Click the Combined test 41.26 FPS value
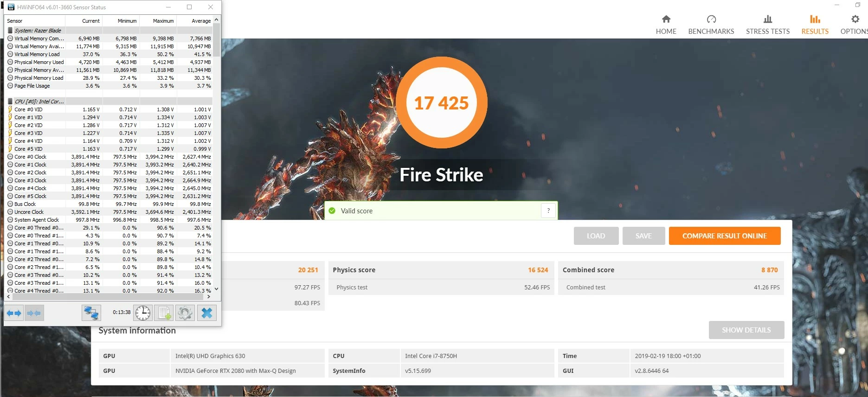 click(x=767, y=288)
